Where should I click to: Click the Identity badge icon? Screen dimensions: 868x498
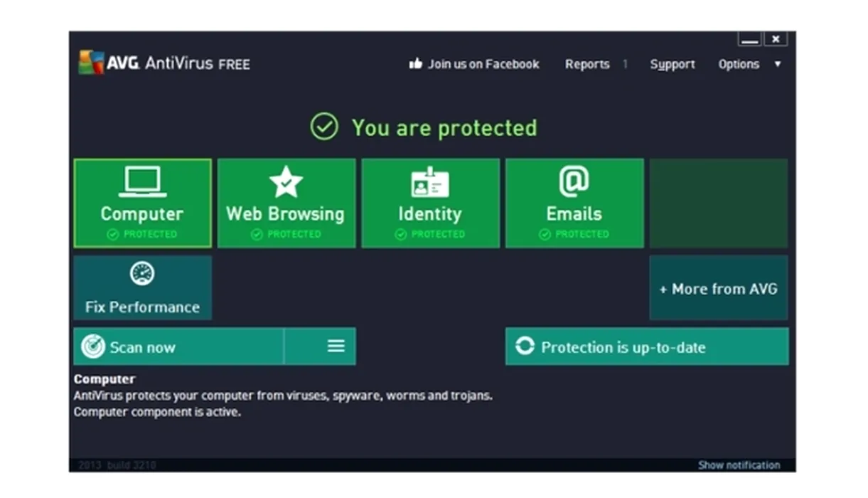[x=429, y=182]
